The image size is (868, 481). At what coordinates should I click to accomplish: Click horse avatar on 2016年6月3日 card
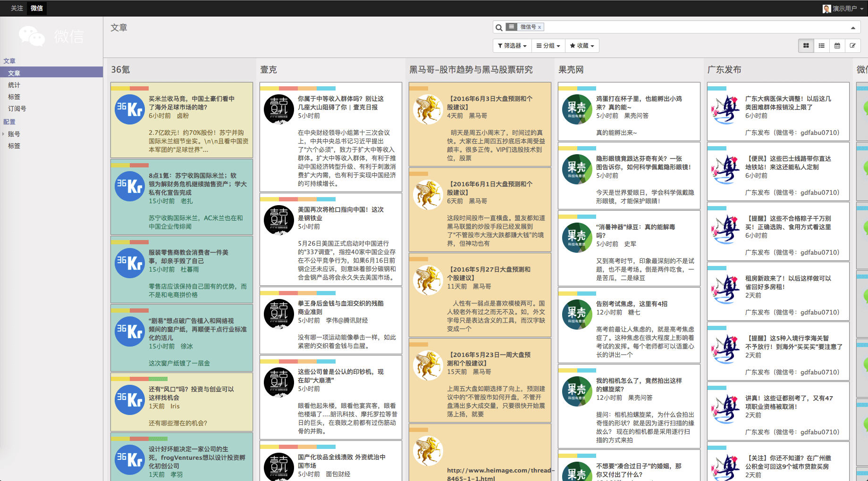click(428, 109)
